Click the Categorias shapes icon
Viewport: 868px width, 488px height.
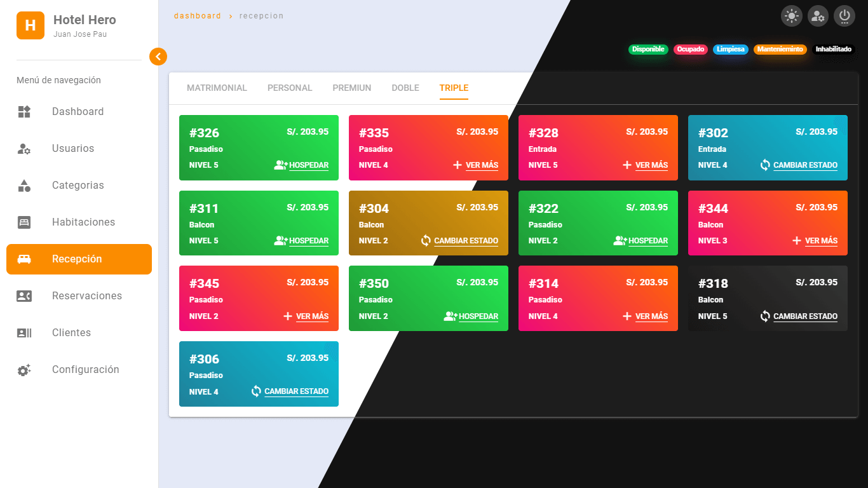click(x=24, y=186)
